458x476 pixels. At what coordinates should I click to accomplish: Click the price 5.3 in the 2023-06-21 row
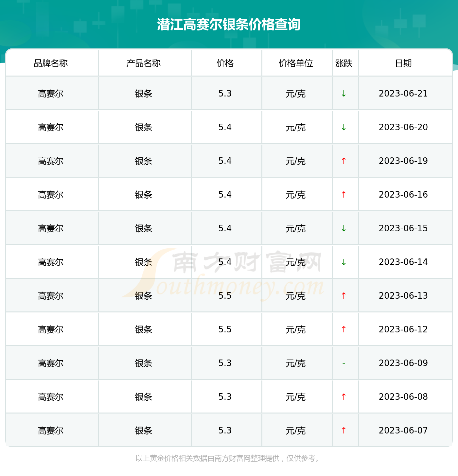[x=225, y=94]
